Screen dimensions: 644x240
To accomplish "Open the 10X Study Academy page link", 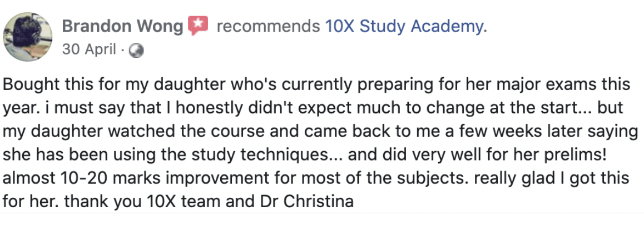I will 406,26.
